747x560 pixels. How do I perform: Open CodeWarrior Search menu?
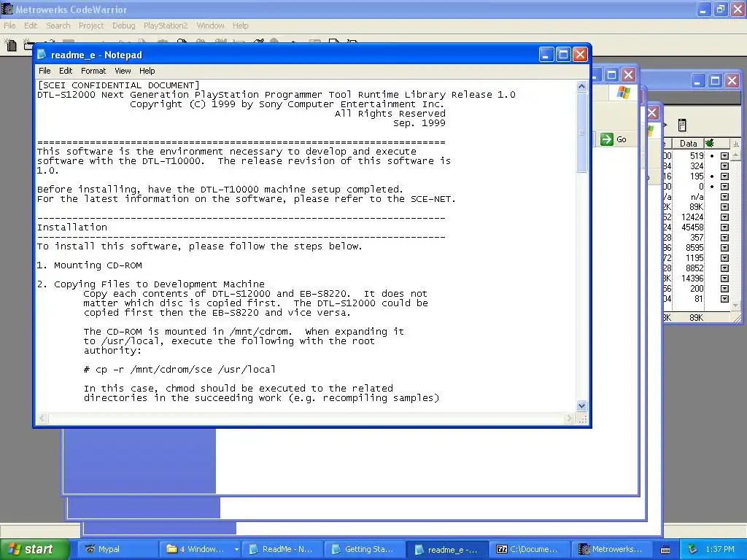tap(58, 26)
